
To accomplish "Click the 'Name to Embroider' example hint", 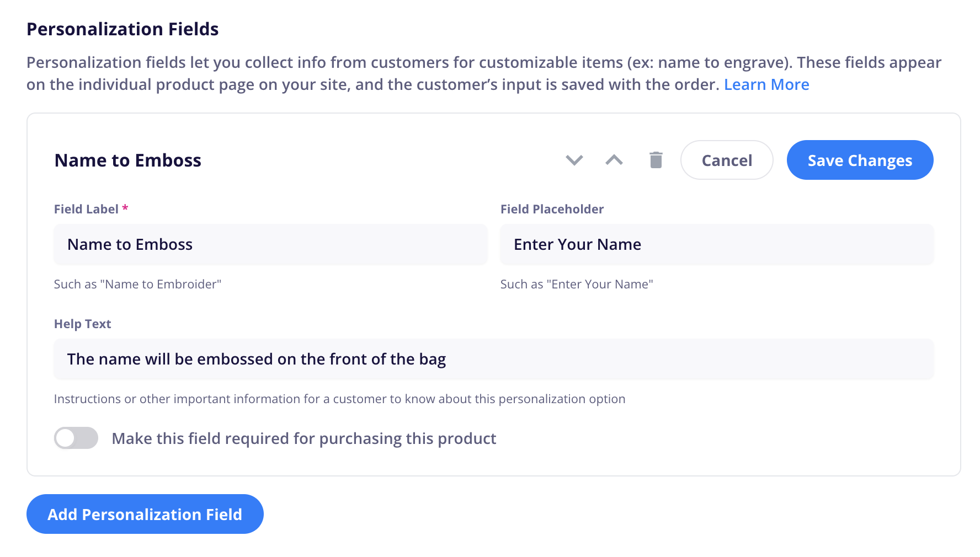I will click(x=137, y=284).
